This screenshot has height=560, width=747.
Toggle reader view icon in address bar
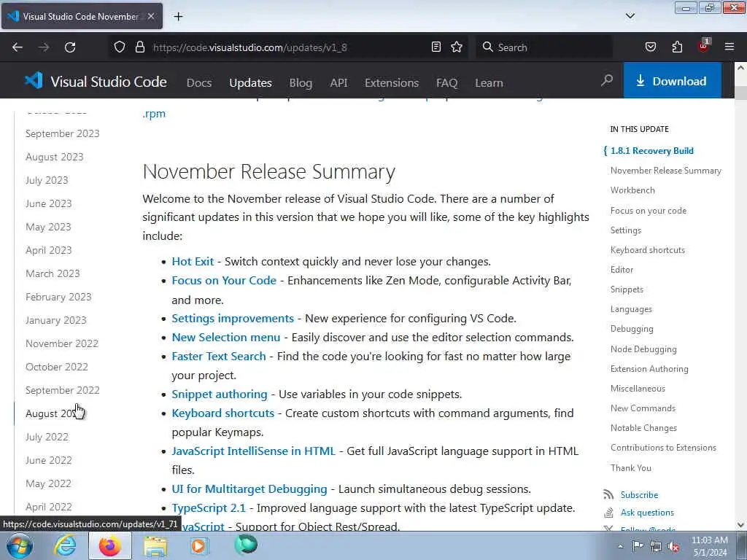[x=436, y=47]
